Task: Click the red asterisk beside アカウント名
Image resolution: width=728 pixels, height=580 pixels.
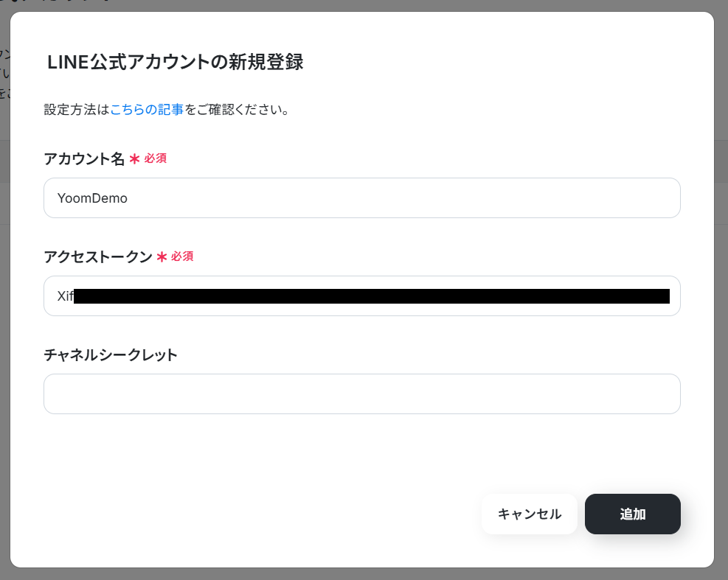Action: pyautogui.click(x=134, y=159)
